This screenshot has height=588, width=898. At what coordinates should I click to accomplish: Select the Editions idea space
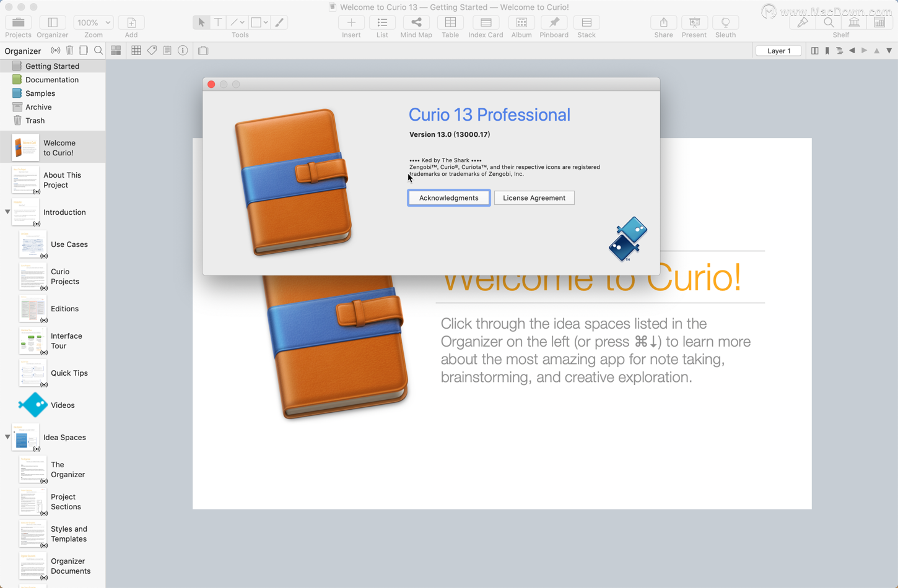53,308
